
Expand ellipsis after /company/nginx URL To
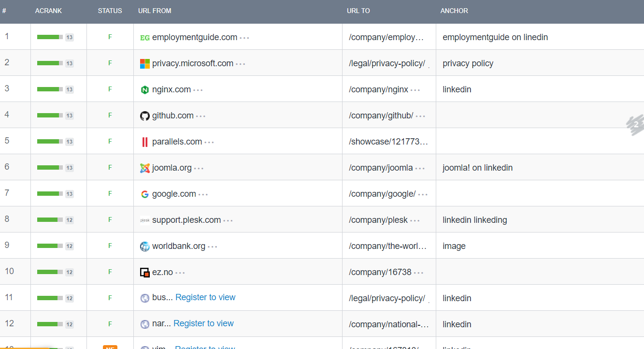415,90
